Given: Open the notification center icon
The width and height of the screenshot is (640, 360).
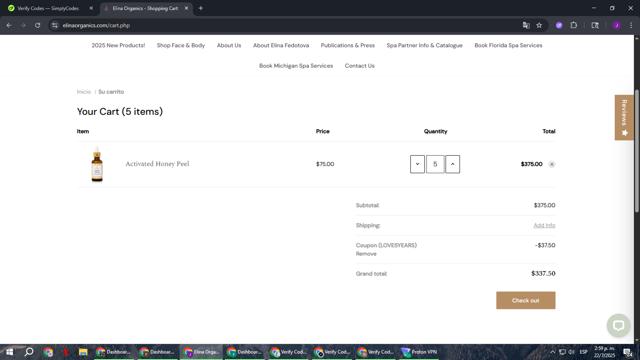Looking at the screenshot, I should click(627, 352).
